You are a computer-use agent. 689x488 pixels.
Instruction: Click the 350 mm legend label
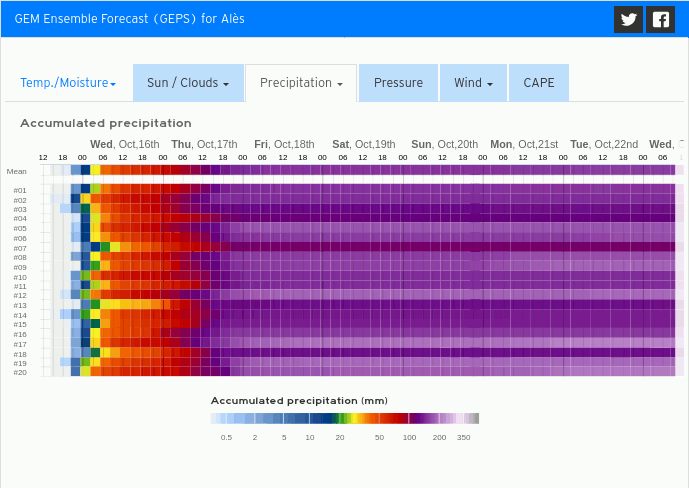464,437
